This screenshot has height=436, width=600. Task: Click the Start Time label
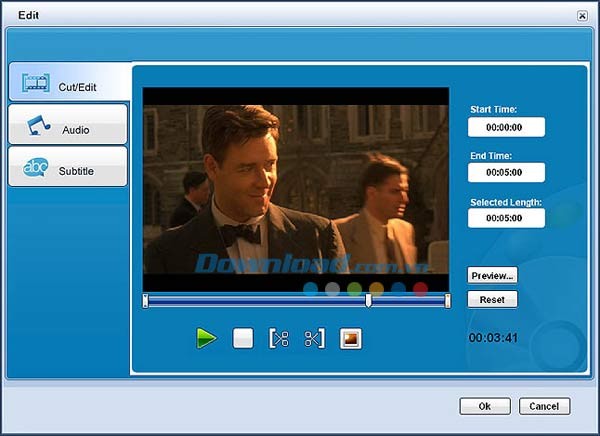[x=493, y=109]
